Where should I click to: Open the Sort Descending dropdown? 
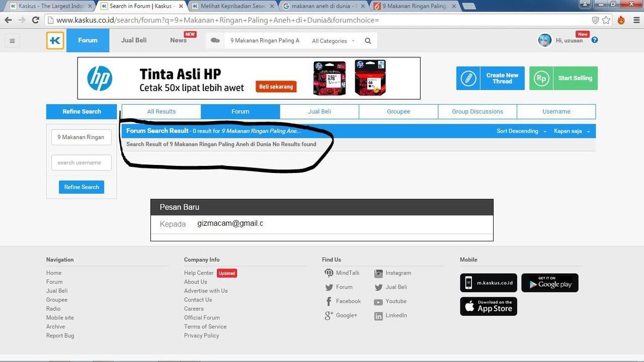tap(521, 131)
